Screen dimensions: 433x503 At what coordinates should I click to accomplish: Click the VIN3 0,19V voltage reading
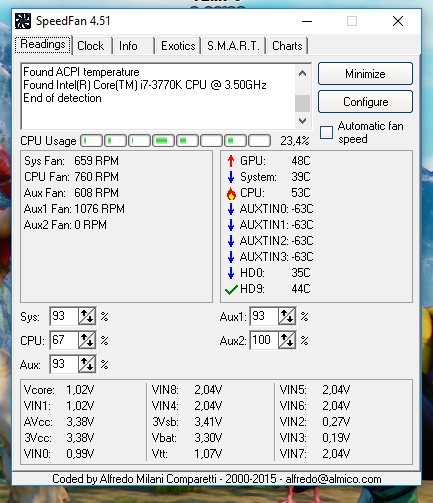pyautogui.click(x=315, y=438)
